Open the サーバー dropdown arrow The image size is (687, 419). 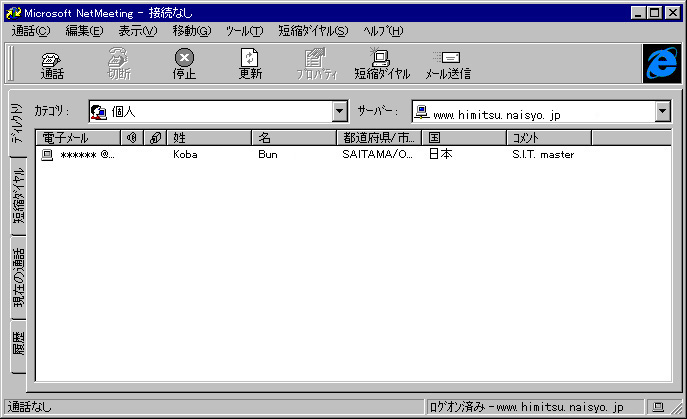click(663, 111)
